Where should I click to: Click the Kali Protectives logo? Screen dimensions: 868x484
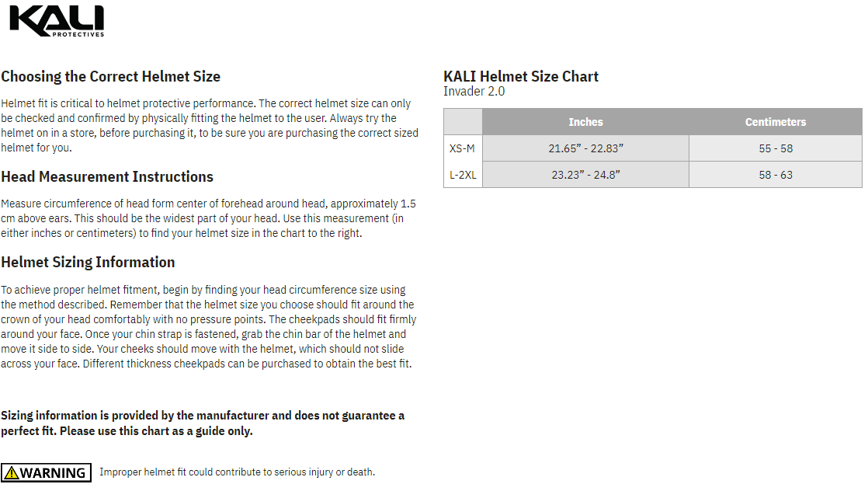point(57,21)
